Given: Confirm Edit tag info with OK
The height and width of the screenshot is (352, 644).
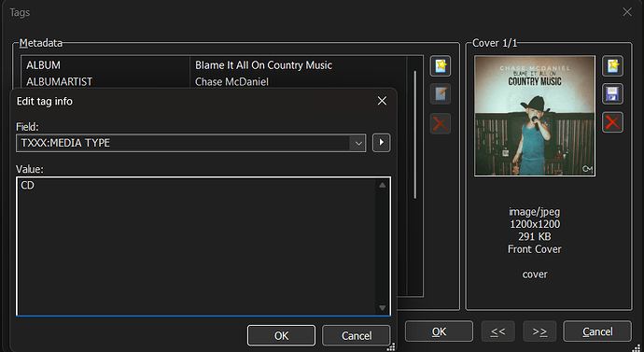Looking at the screenshot, I should pyautogui.click(x=281, y=335).
